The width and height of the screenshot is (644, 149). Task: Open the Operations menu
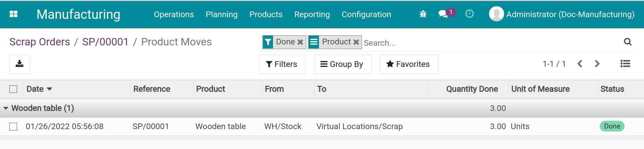coord(174,14)
